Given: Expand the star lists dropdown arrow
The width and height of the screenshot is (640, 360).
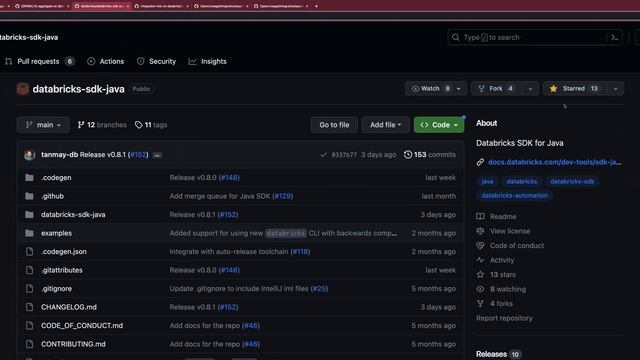Looking at the screenshot, I should (616, 89).
